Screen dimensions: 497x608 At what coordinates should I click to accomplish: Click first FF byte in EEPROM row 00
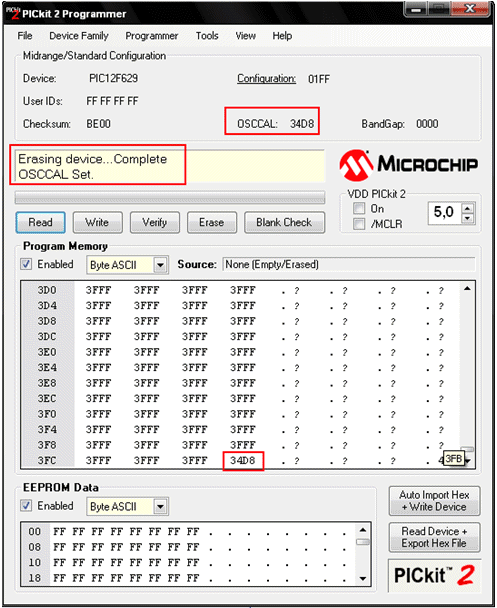pyautogui.click(x=59, y=532)
